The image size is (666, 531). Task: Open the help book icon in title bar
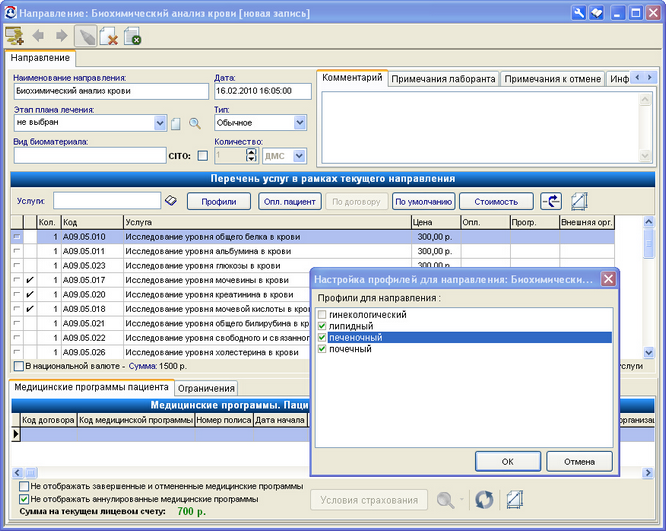click(597, 13)
